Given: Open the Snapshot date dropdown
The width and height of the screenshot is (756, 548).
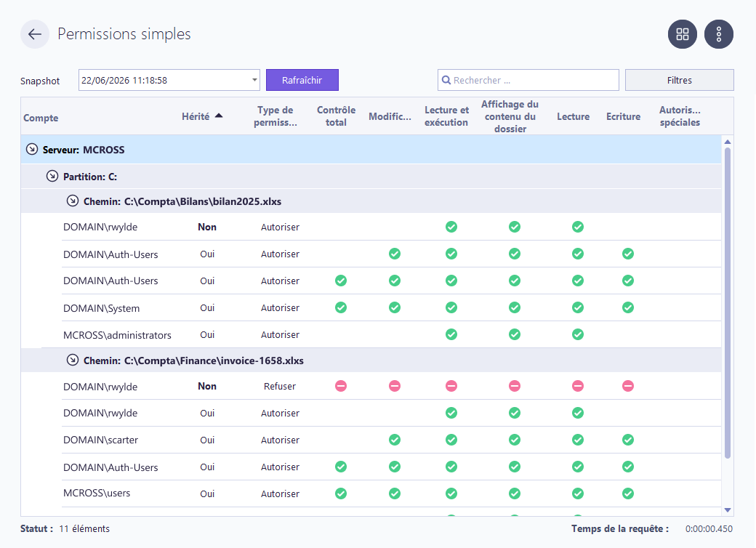Looking at the screenshot, I should [x=254, y=80].
